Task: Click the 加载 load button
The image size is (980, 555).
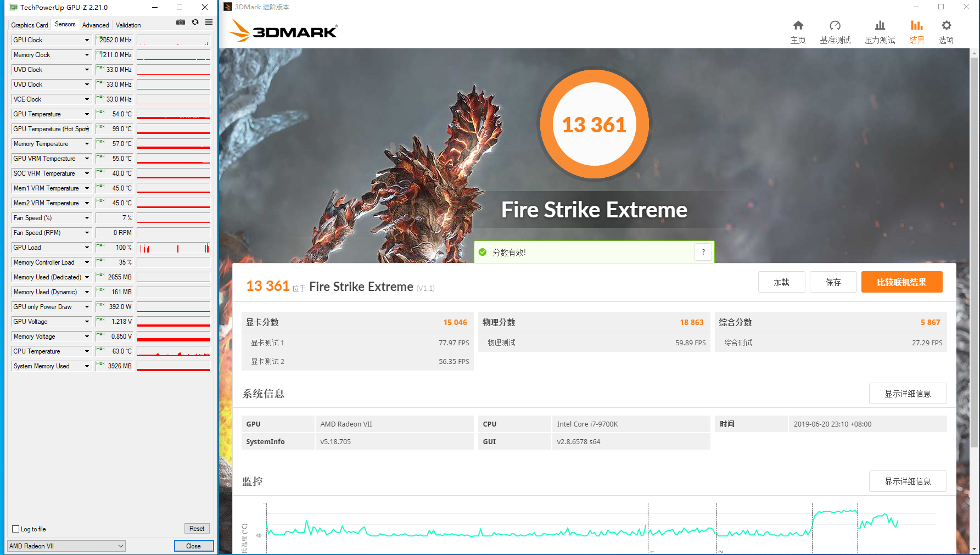Action: click(x=781, y=282)
